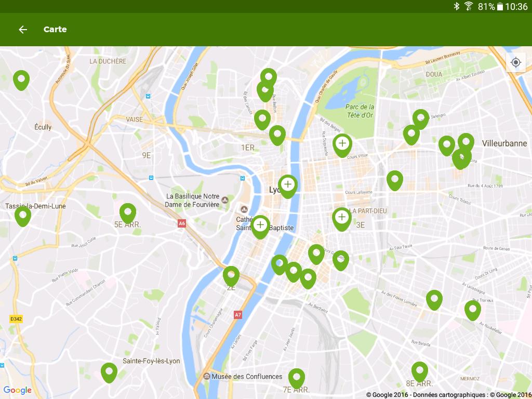Check battery indicator showing 81%
The image size is (532, 399).
[x=490, y=6]
